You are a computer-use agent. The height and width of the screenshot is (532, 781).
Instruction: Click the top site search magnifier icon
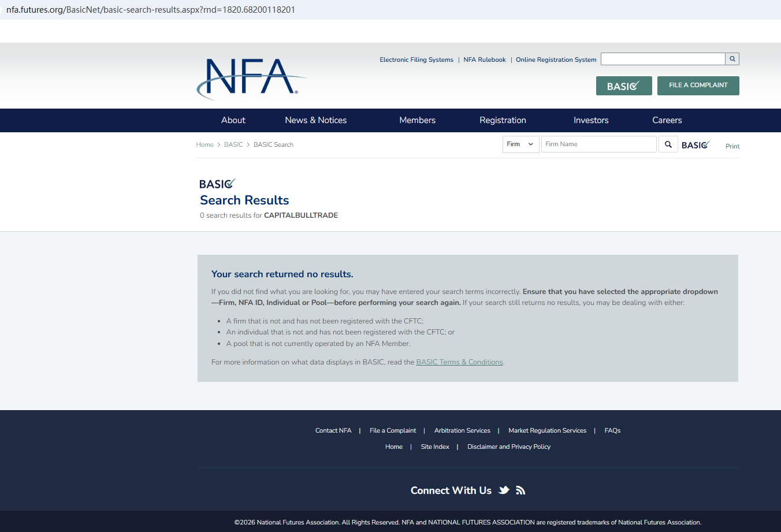(x=732, y=59)
